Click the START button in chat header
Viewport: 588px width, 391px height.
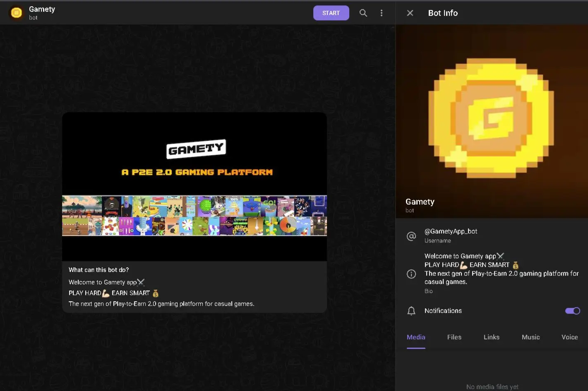tap(331, 13)
